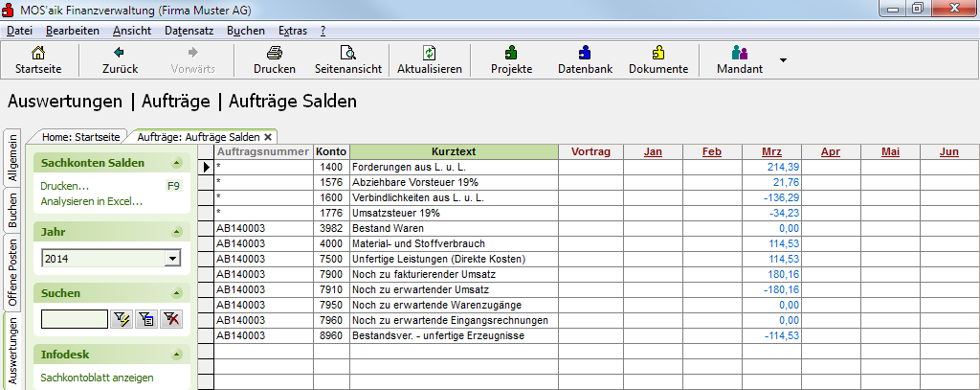The width and height of the screenshot is (980, 390).
Task: Open the year 2014 dropdown
Action: 172,259
